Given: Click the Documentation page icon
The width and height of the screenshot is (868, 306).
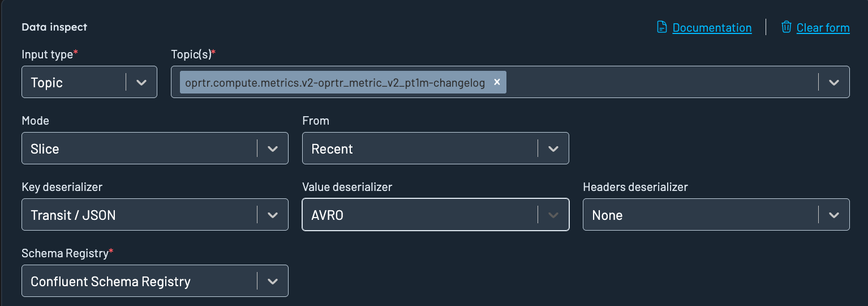Looking at the screenshot, I should coord(661,27).
